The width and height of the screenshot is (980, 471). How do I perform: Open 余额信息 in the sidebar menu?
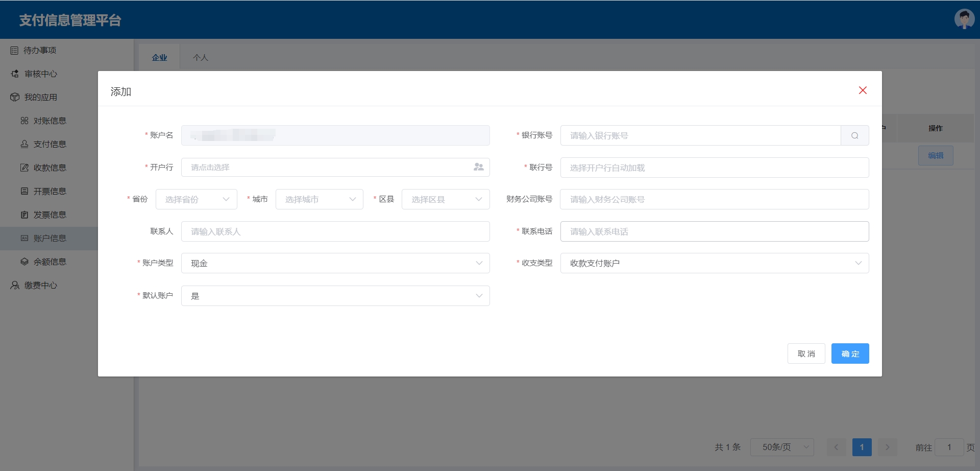tap(50, 262)
